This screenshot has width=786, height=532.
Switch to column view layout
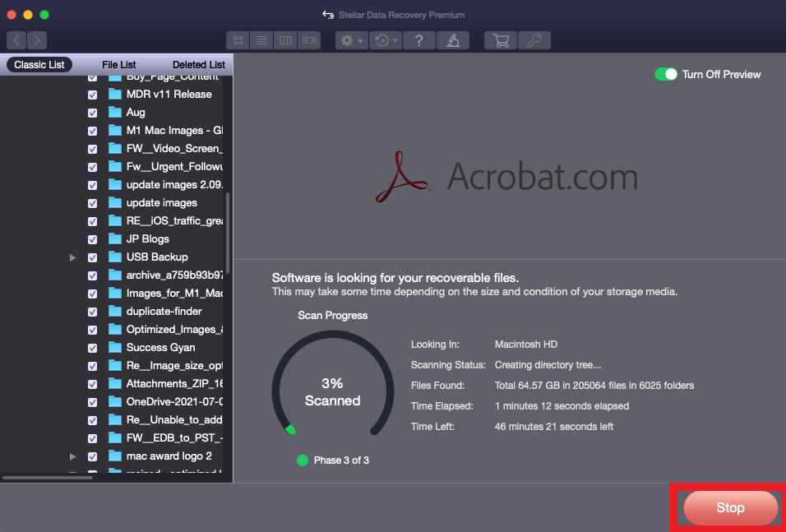[285, 40]
